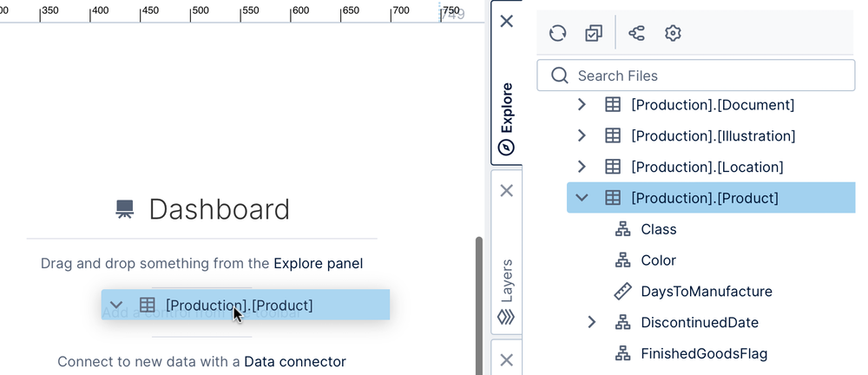Select the FinishedGoodsFlag field

(x=704, y=353)
